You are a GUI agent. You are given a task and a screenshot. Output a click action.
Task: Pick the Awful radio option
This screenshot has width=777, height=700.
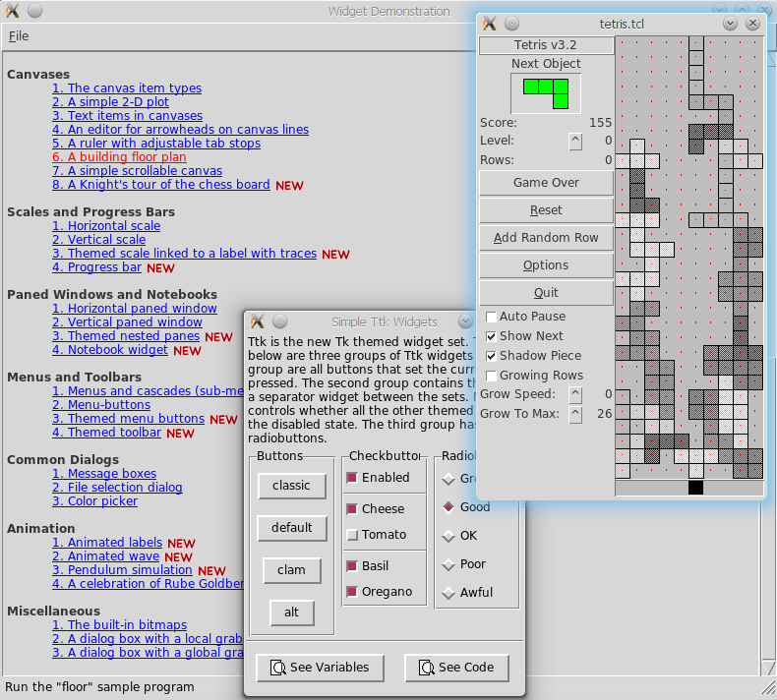pos(448,593)
